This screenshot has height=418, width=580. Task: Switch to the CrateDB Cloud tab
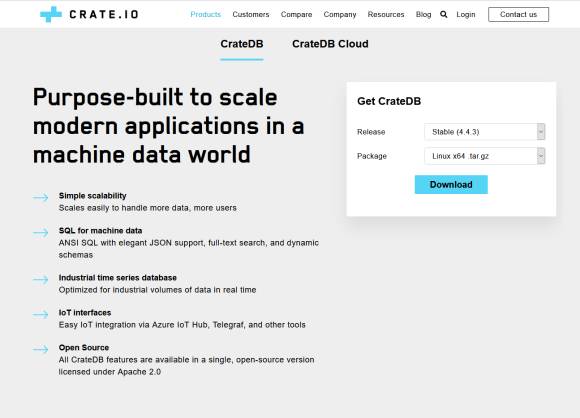click(330, 44)
